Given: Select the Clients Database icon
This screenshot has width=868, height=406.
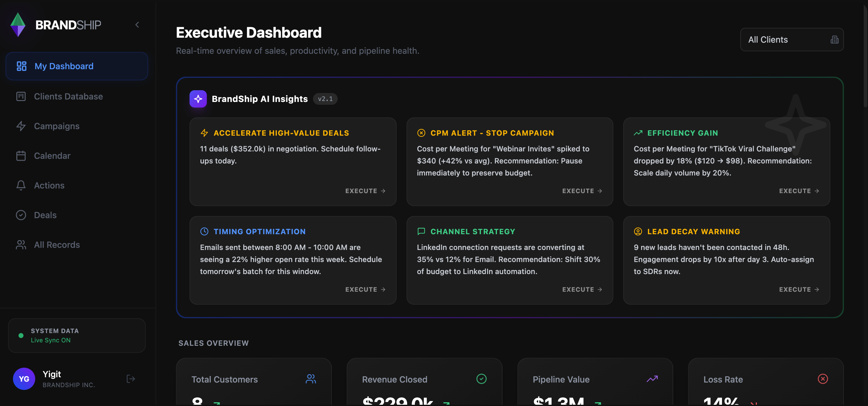Looking at the screenshot, I should 21,96.
